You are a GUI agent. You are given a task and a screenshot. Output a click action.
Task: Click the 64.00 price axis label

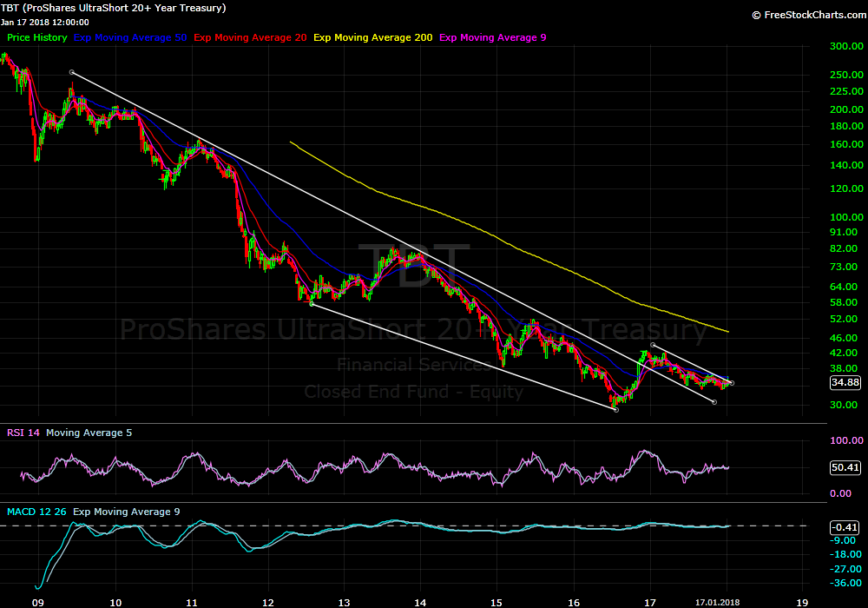click(x=844, y=287)
